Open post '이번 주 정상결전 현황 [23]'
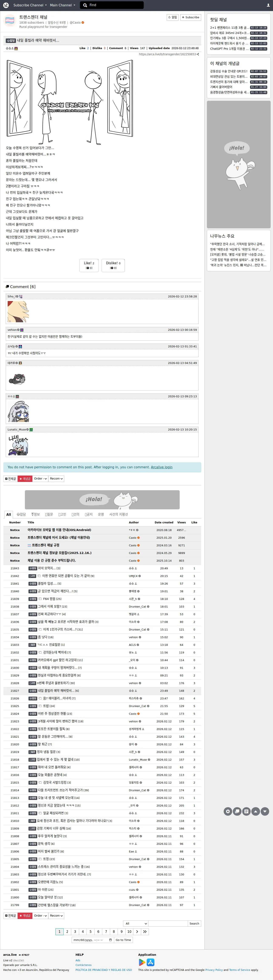The height and width of the screenshot is (980, 273). [x=55, y=714]
